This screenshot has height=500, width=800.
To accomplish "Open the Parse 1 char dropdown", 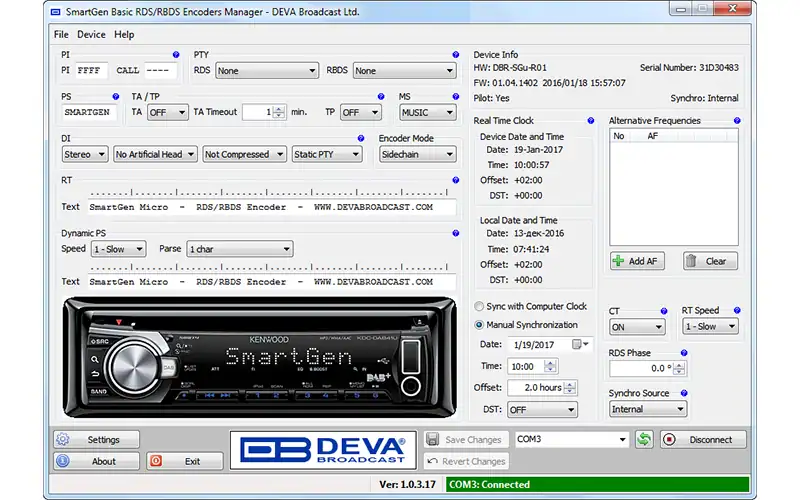I will [239, 249].
